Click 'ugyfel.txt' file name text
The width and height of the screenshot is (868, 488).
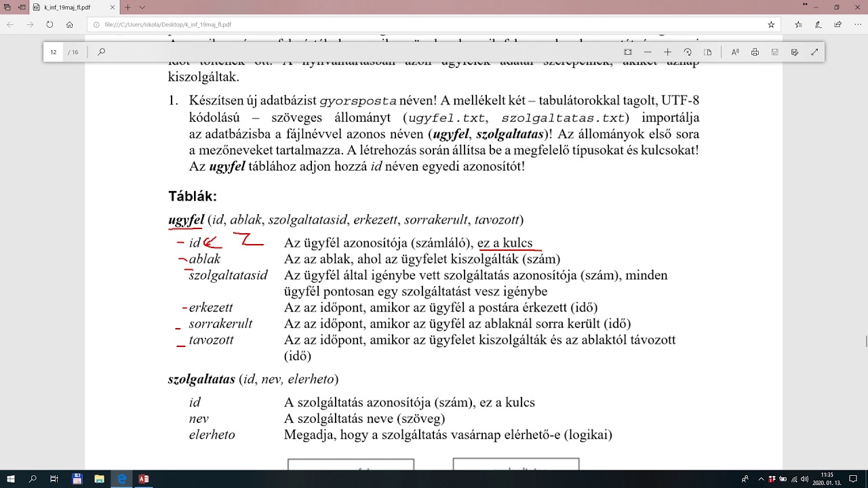coord(447,117)
